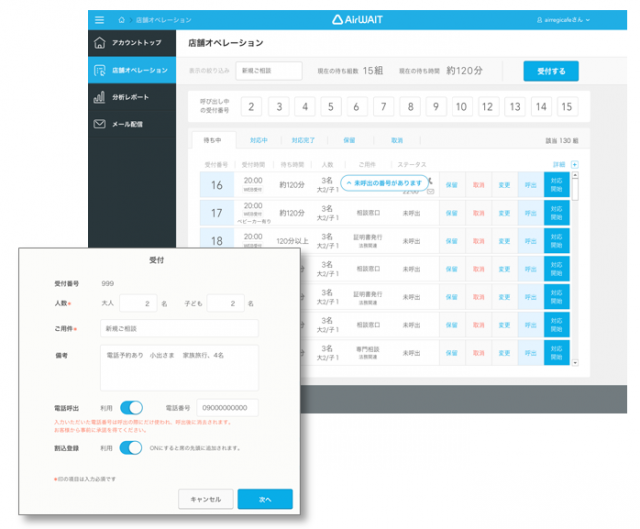Click the アカウントトップ house icon in the sidebar

(99, 43)
